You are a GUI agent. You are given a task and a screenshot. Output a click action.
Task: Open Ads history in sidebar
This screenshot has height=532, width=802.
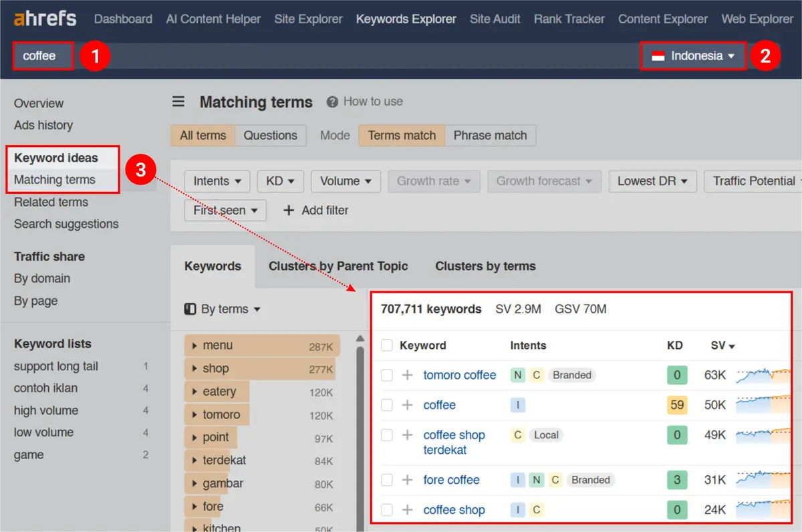tap(43, 125)
